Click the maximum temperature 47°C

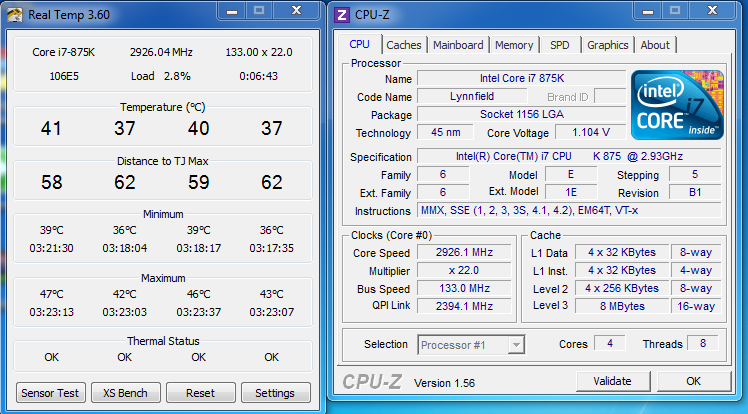tap(52, 294)
